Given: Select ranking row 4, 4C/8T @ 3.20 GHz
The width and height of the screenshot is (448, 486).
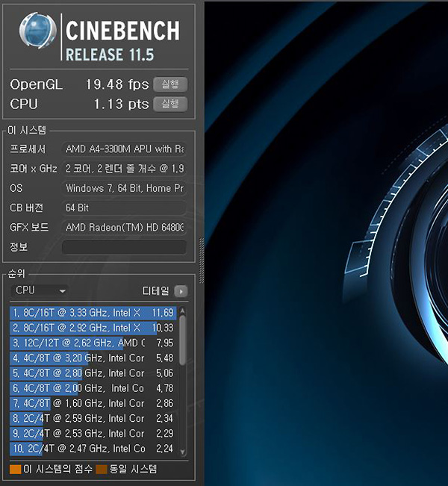Looking at the screenshot, I should (93, 358).
